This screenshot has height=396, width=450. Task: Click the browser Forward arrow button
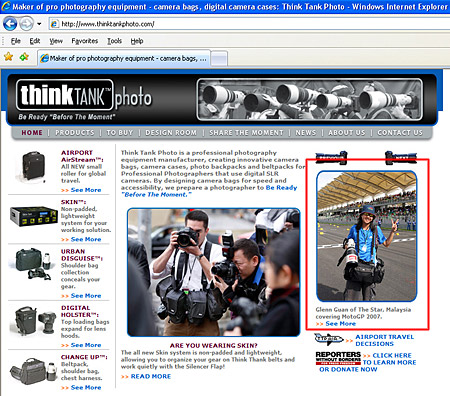pyautogui.click(x=26, y=24)
